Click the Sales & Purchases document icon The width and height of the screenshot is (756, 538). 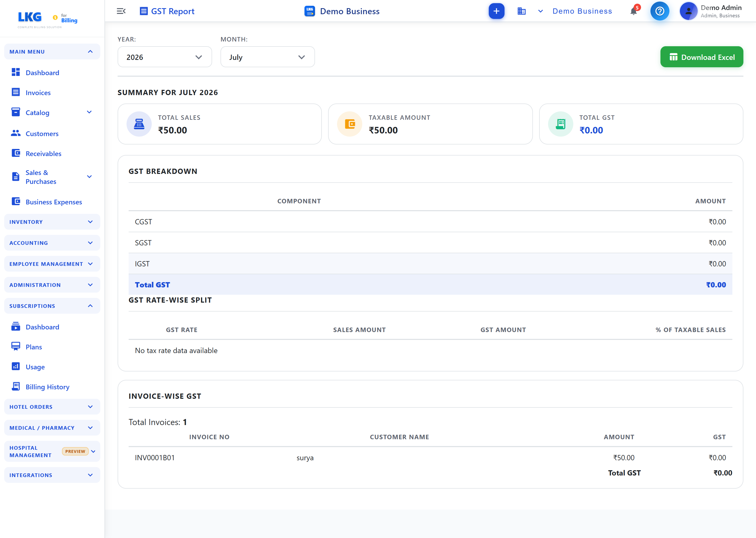(15, 177)
